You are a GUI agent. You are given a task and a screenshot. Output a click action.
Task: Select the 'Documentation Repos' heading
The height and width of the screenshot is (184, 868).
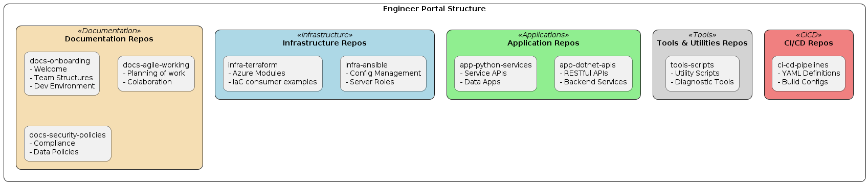click(109, 39)
